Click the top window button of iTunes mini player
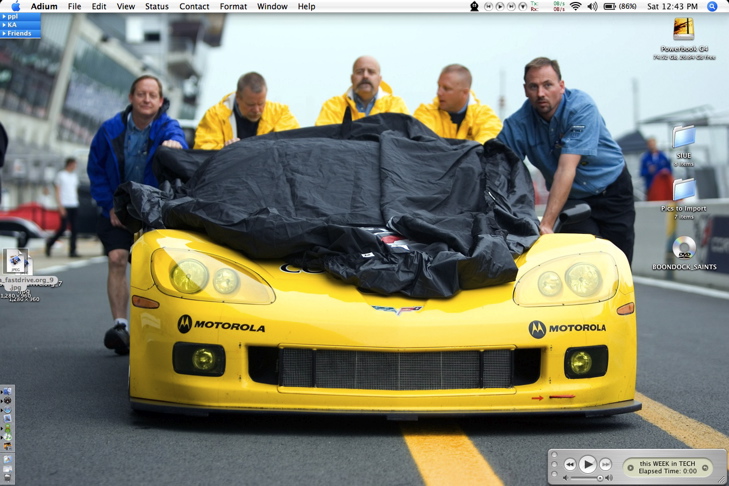This screenshot has width=729, height=486. pyautogui.click(x=554, y=455)
